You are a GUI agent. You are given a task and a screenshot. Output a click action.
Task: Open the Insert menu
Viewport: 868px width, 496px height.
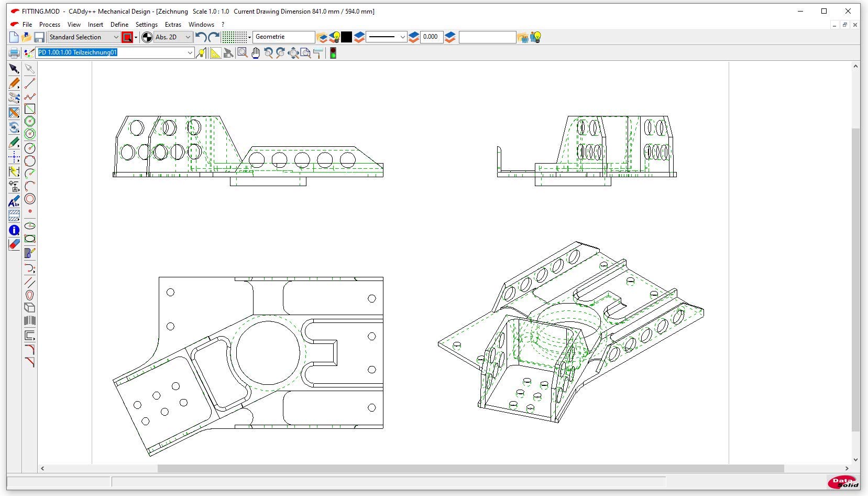[x=95, y=25]
